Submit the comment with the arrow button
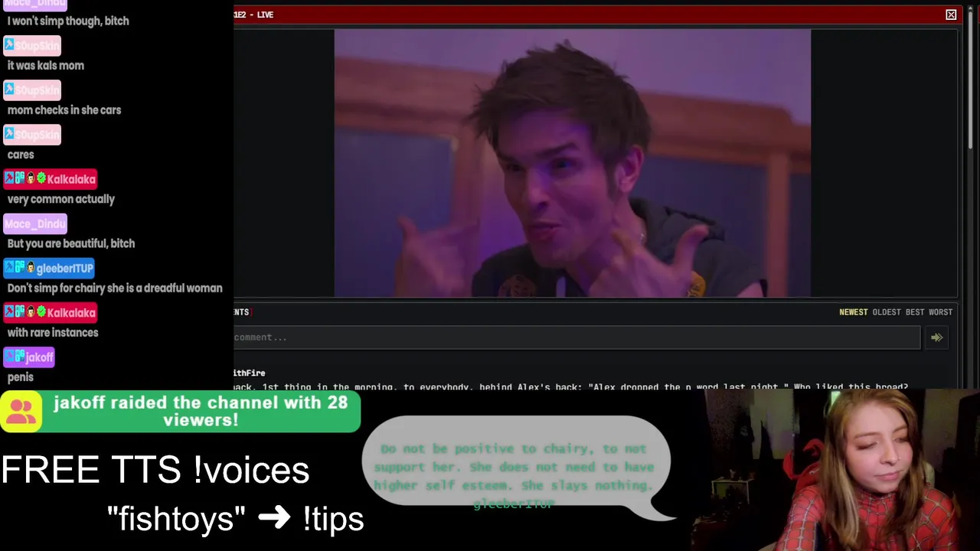 coord(936,337)
